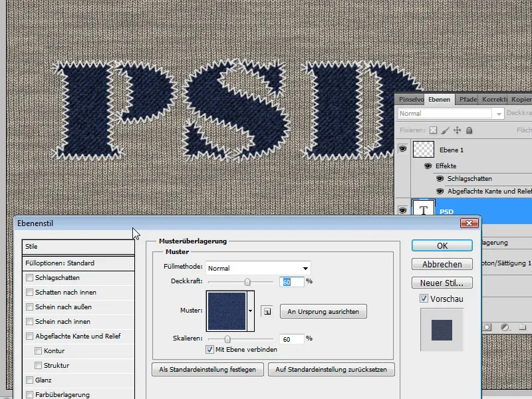Open the Füllmethode blend mode dropdown

click(x=305, y=267)
